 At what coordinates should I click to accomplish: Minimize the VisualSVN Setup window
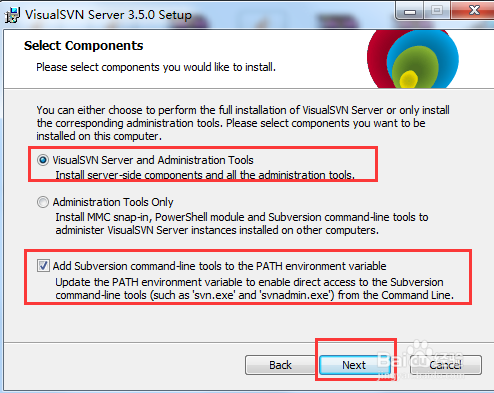pos(410,11)
